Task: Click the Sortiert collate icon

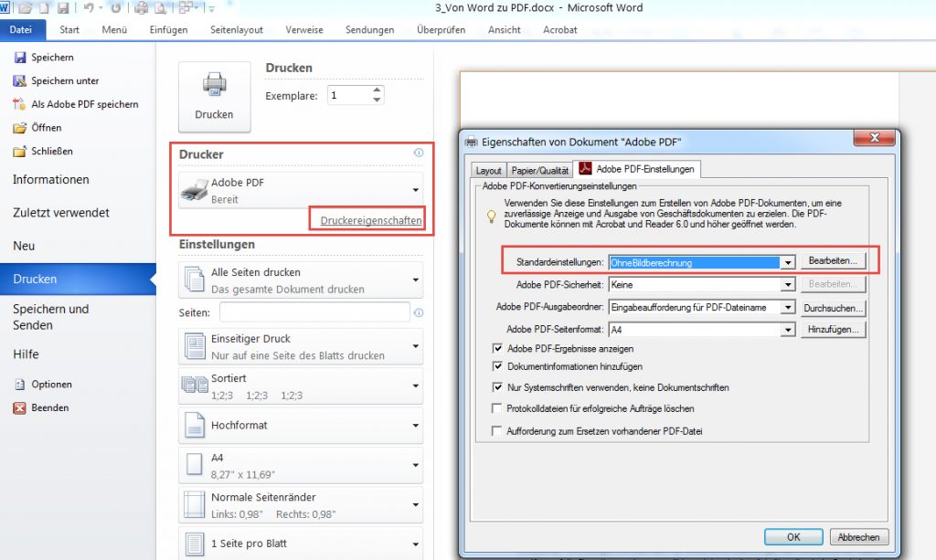Action: click(x=195, y=385)
